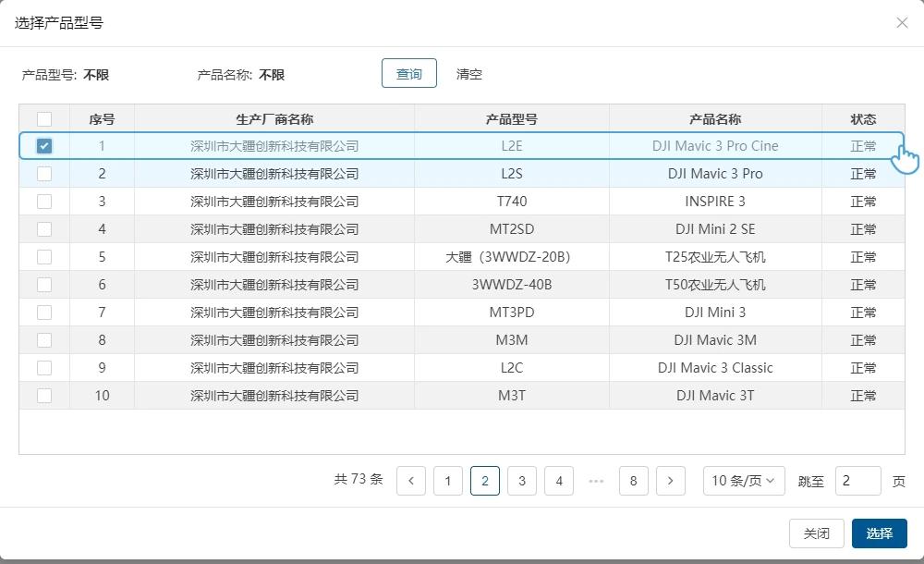Click the DJI Mini 2 SE cell

coord(715,229)
